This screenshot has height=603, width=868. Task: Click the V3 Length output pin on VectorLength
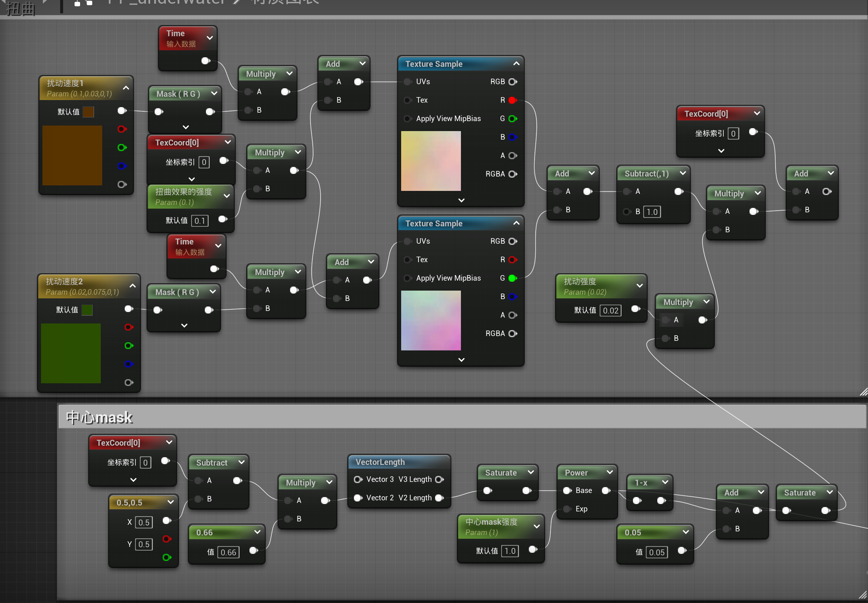[x=439, y=479]
